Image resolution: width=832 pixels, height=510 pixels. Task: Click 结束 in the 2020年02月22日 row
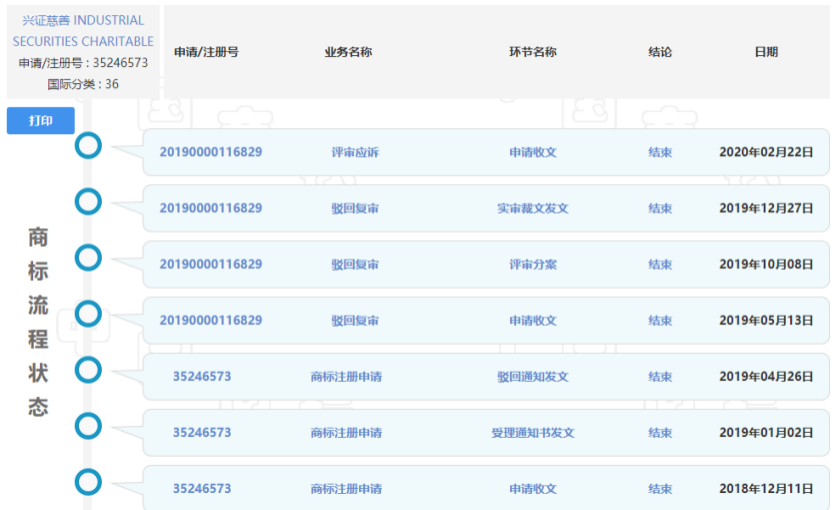click(660, 152)
